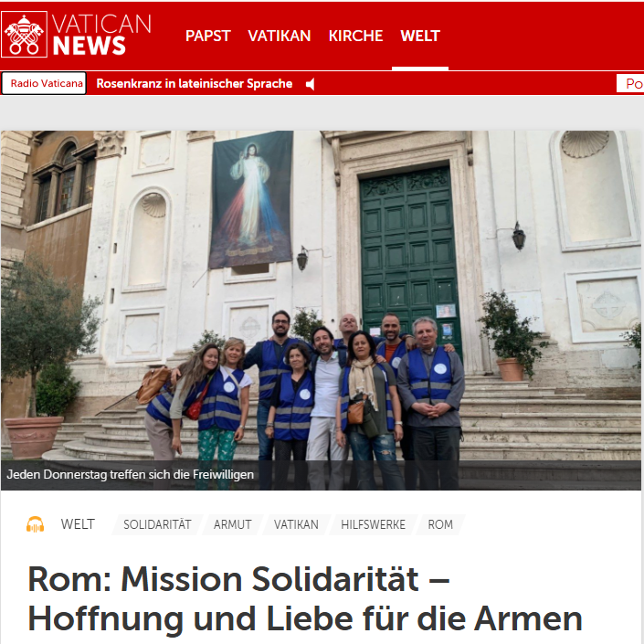Viewport: 644px width, 644px height.
Task: Click the partially visible Po button
Action: click(x=630, y=84)
